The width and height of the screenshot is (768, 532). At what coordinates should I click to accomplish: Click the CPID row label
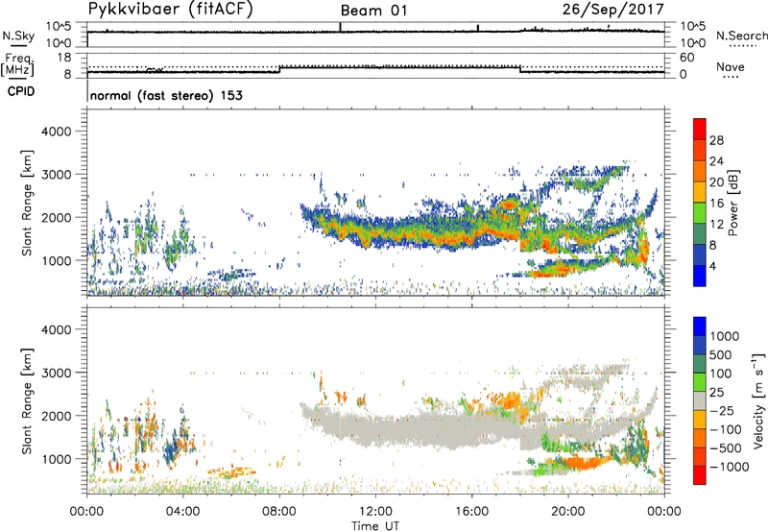pyautogui.click(x=21, y=91)
